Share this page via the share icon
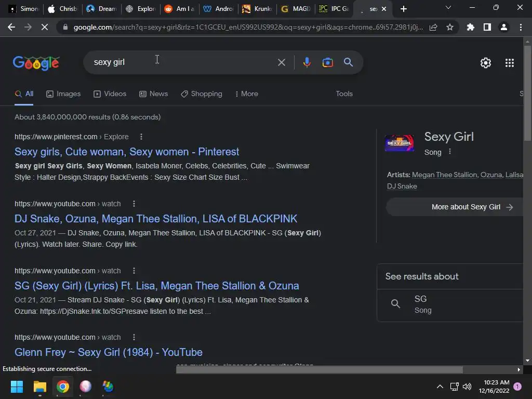 pos(433,27)
